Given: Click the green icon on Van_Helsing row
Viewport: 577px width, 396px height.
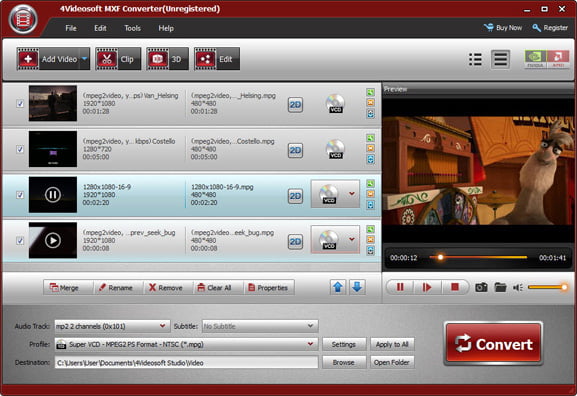Looking at the screenshot, I should pos(371,92).
